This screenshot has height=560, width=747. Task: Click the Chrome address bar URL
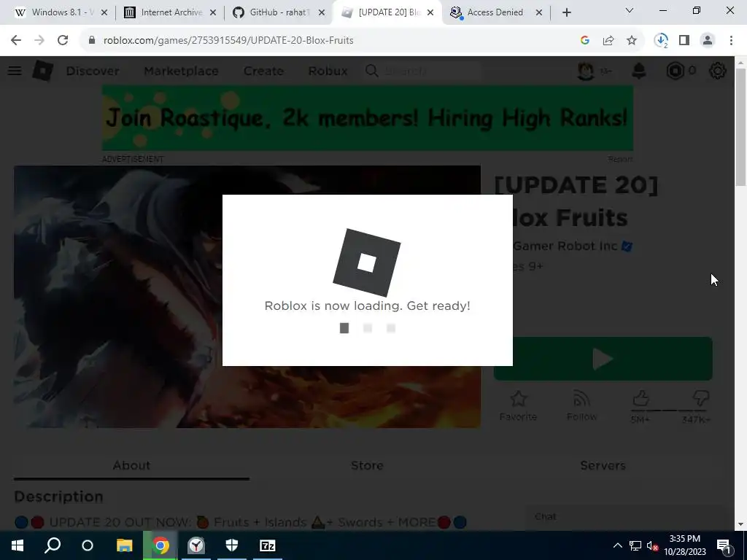click(x=228, y=41)
